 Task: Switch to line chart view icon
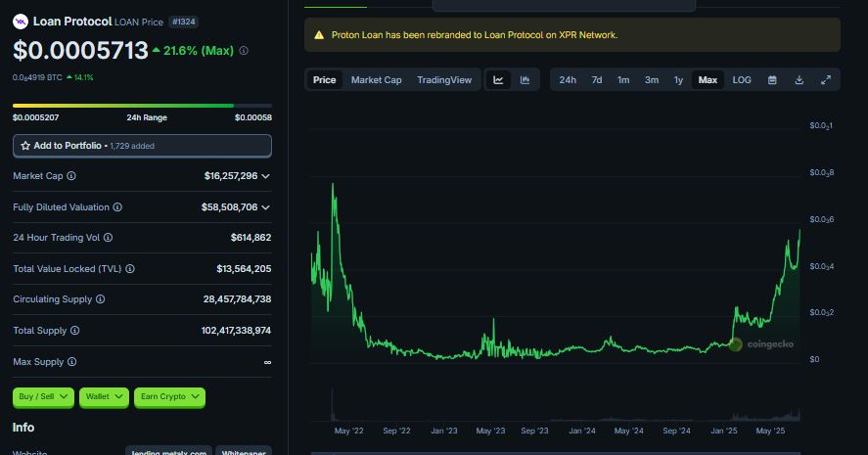[498, 79]
